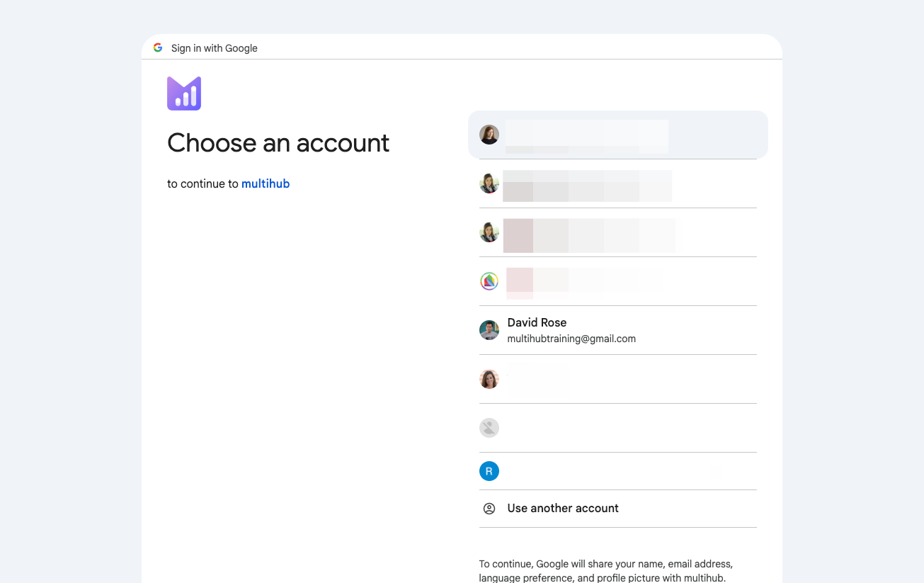The image size is (924, 583).
Task: Pick the account with blue R avatar
Action: [618, 471]
